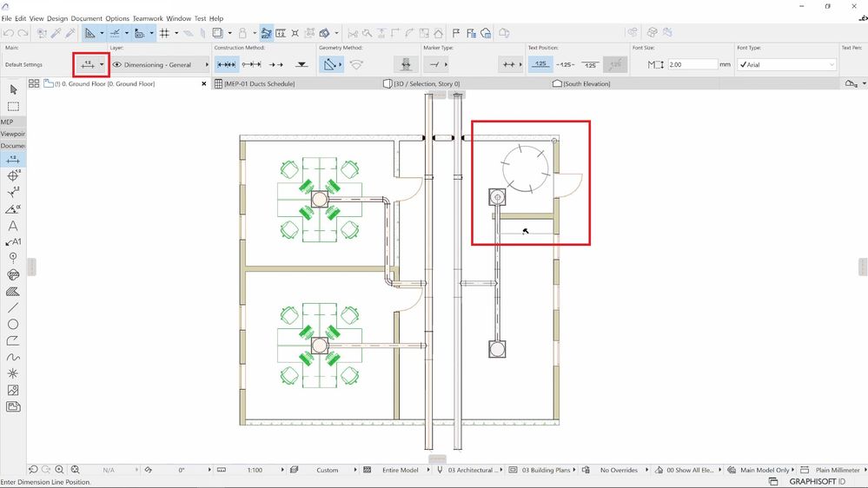Switch to 3D / Selection tab

[x=427, y=83]
